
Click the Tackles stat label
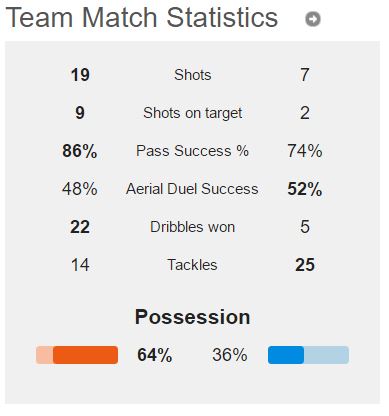(x=192, y=265)
